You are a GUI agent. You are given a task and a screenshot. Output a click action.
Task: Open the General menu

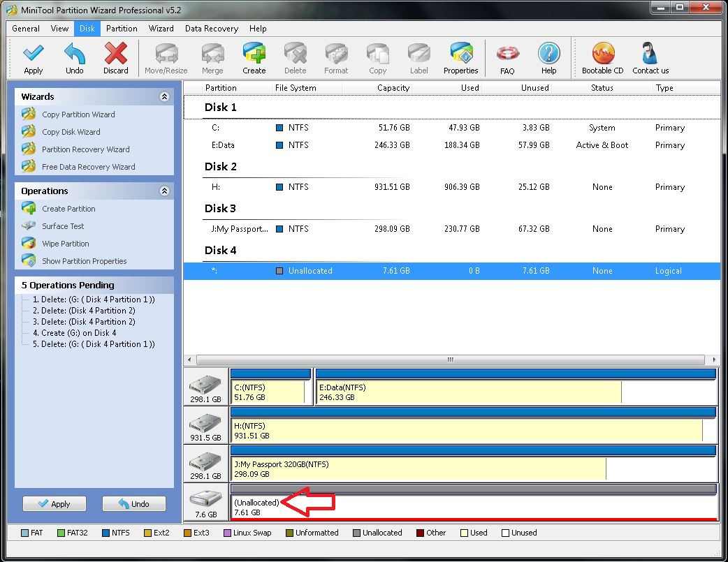(x=26, y=29)
